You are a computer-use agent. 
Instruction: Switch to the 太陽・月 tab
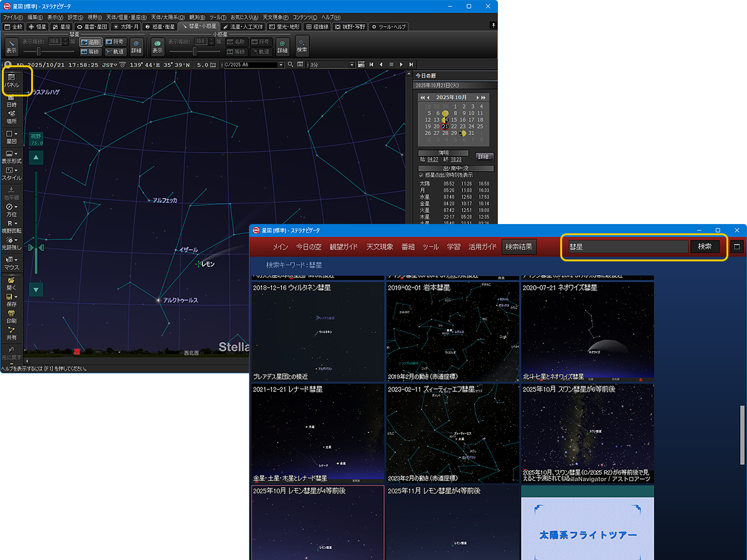click(x=125, y=27)
